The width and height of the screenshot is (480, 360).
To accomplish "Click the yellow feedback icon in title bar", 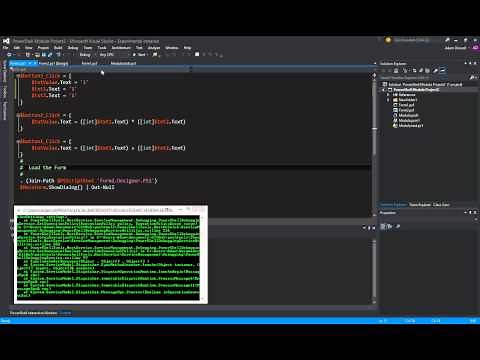I will (388, 40).
